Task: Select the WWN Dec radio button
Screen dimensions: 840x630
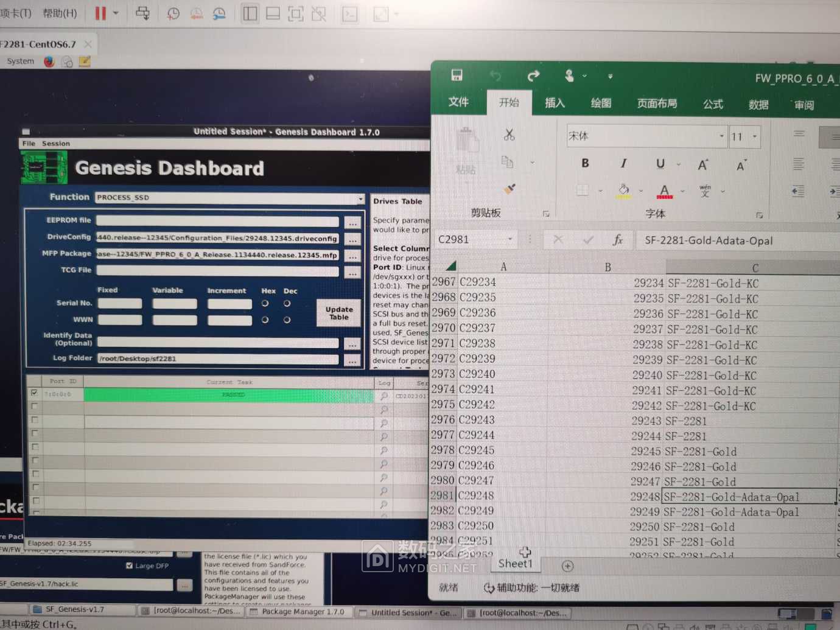Action: click(287, 320)
